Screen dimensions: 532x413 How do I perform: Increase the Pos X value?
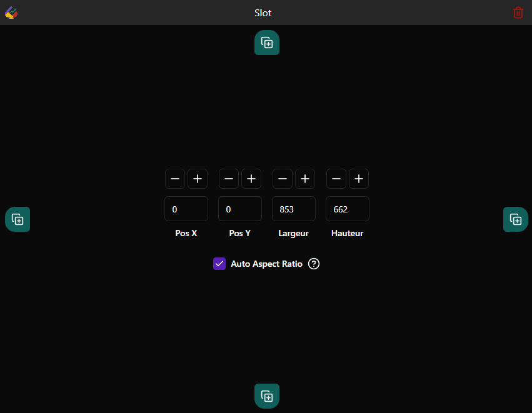[198, 179]
